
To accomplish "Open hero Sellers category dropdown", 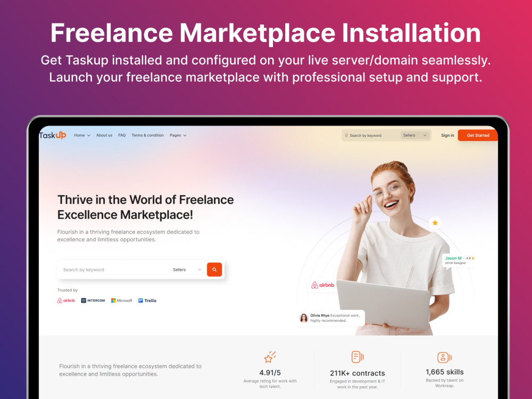I will pyautogui.click(x=187, y=270).
